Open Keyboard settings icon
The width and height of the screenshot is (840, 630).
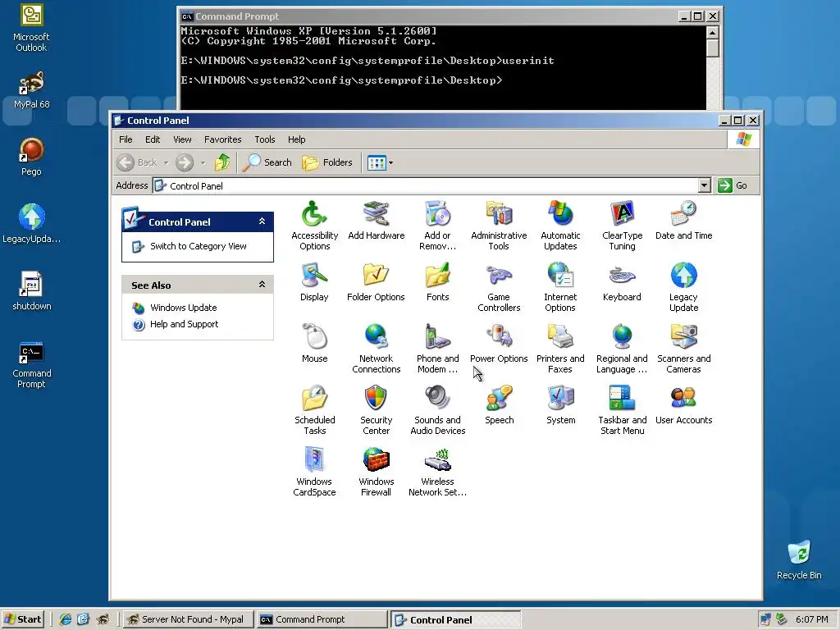[622, 281]
